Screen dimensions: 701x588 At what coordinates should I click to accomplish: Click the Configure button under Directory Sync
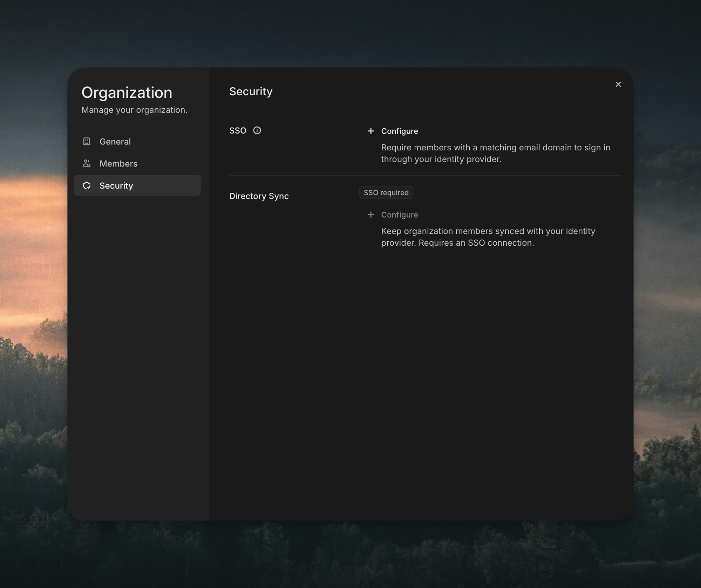(393, 214)
